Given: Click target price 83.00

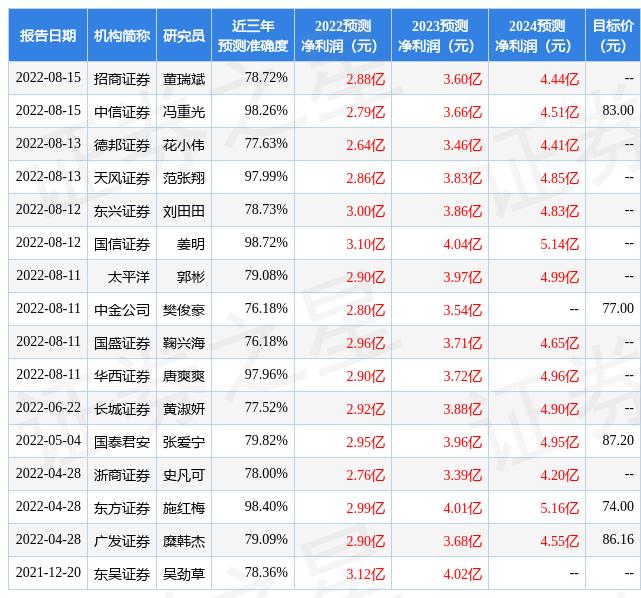Looking at the screenshot, I should tap(618, 110).
